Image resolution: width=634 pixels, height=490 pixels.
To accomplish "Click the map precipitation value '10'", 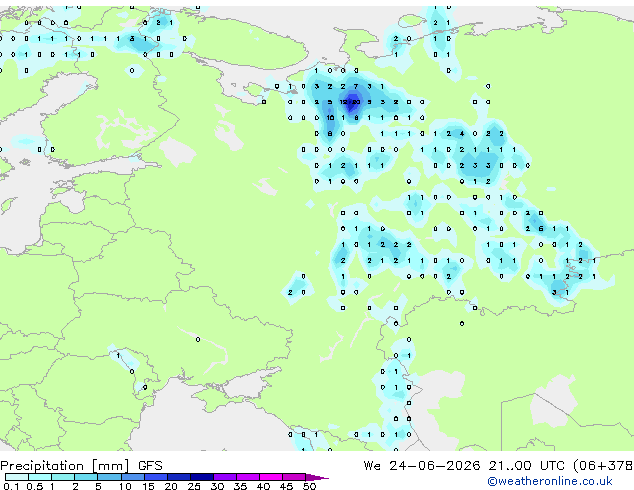I will [330, 118].
